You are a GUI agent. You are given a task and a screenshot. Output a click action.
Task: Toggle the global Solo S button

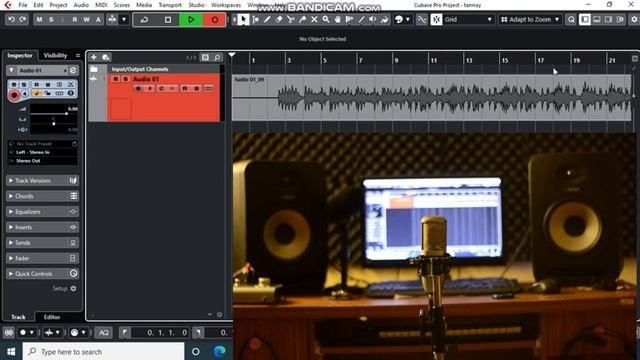[x=51, y=19]
